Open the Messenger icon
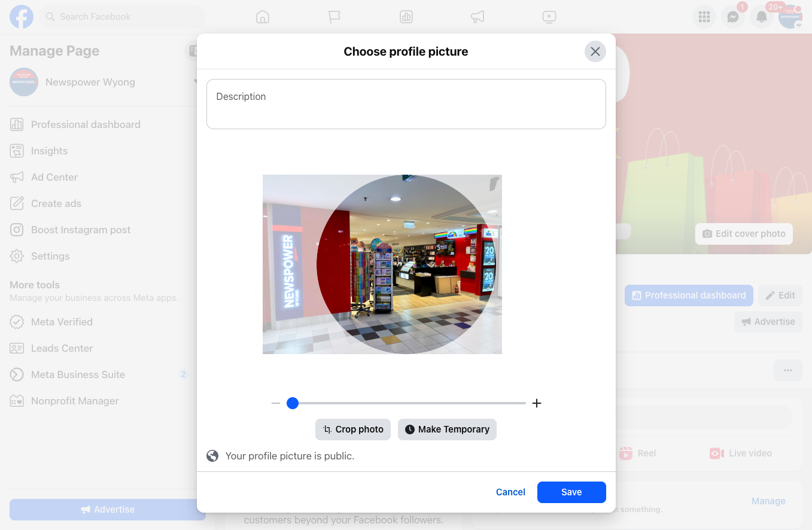This screenshot has height=530, width=812. [x=733, y=17]
